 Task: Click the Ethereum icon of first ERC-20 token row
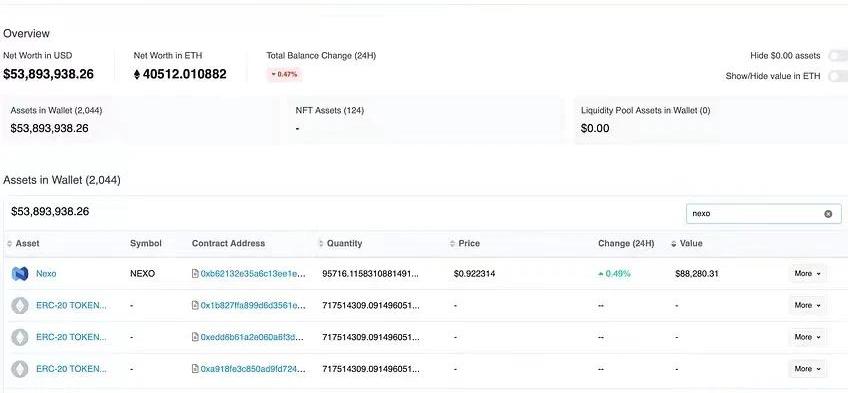[x=20, y=305]
